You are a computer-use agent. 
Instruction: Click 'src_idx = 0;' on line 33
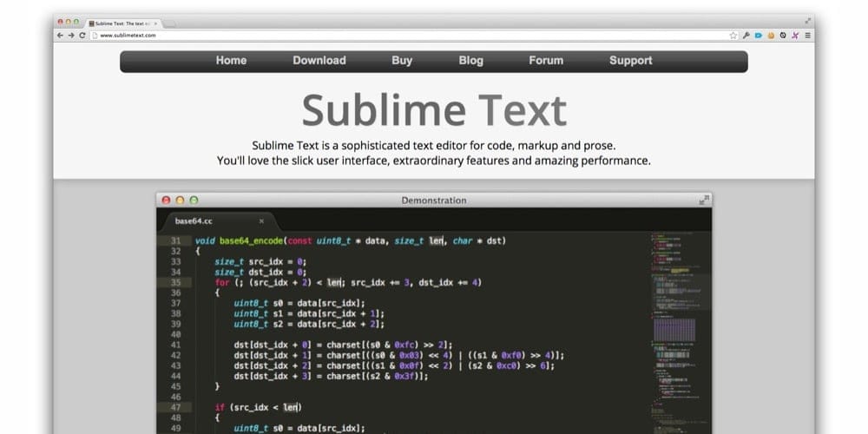[x=278, y=262]
